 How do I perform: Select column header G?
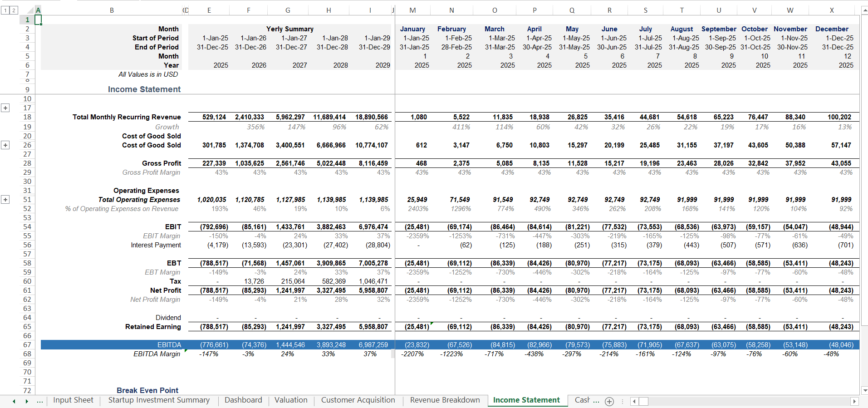[288, 10]
